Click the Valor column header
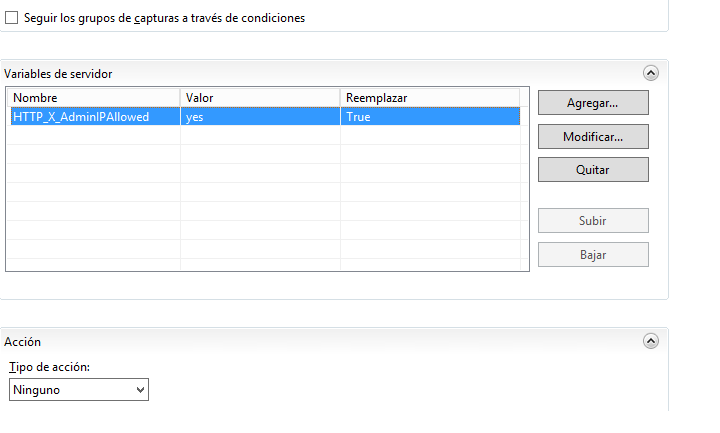Screen dimensions: 720x433 pos(260,98)
